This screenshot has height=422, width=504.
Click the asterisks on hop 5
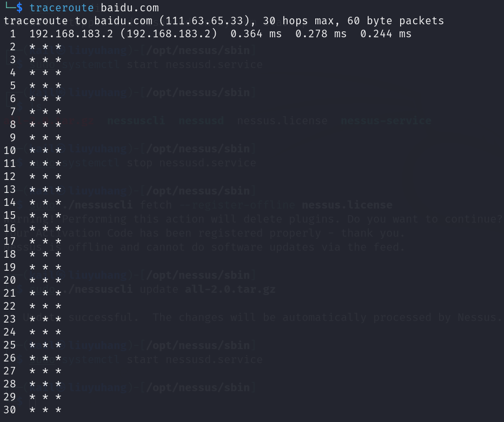pos(45,86)
